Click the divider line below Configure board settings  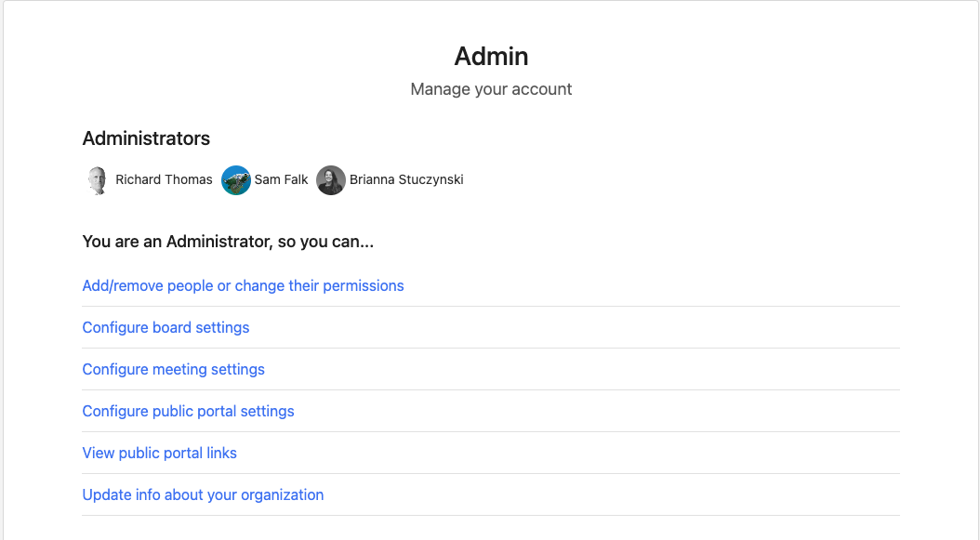pyautogui.click(x=491, y=349)
